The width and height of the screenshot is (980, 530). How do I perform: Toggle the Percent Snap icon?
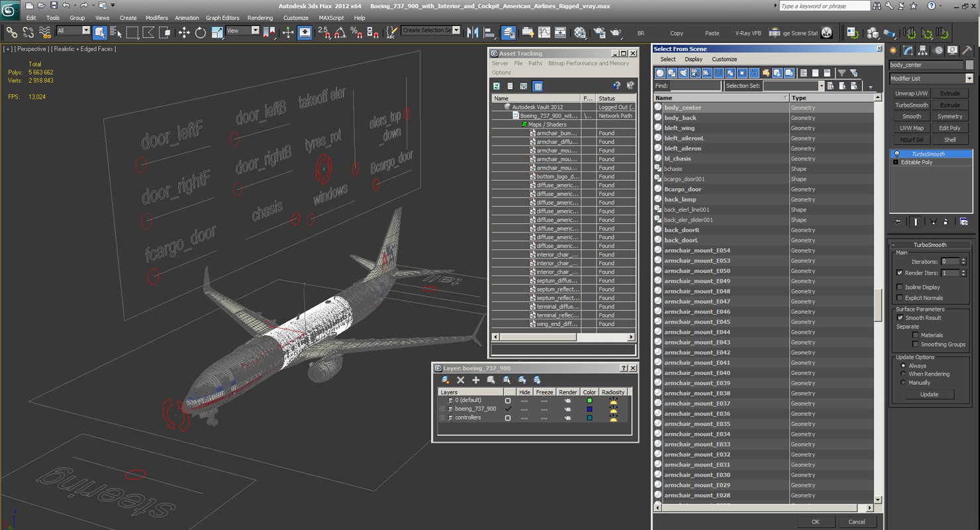tap(356, 32)
